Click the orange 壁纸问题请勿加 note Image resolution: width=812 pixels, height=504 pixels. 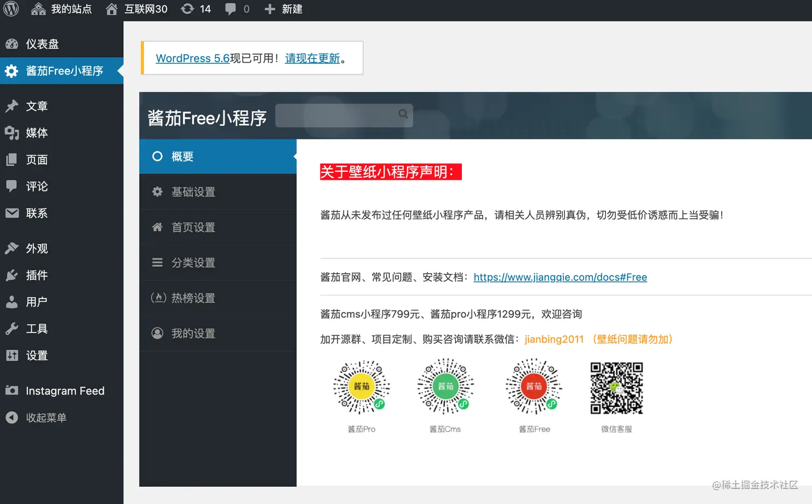pyautogui.click(x=633, y=339)
